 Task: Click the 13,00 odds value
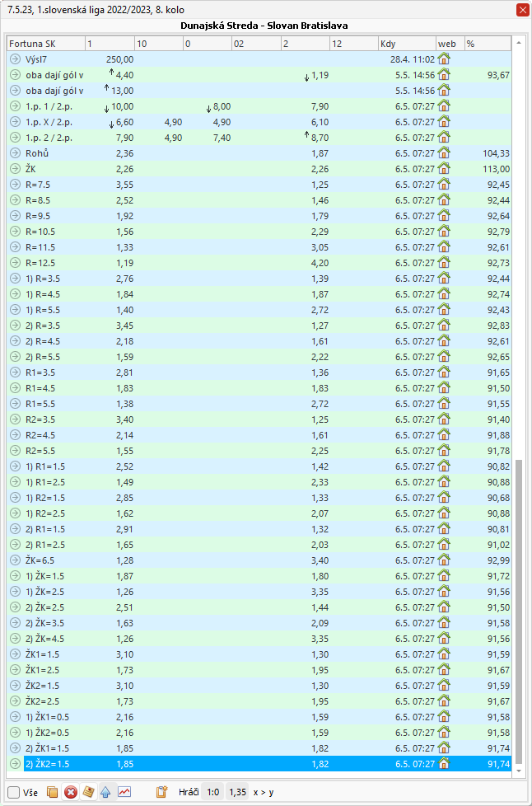(x=123, y=91)
